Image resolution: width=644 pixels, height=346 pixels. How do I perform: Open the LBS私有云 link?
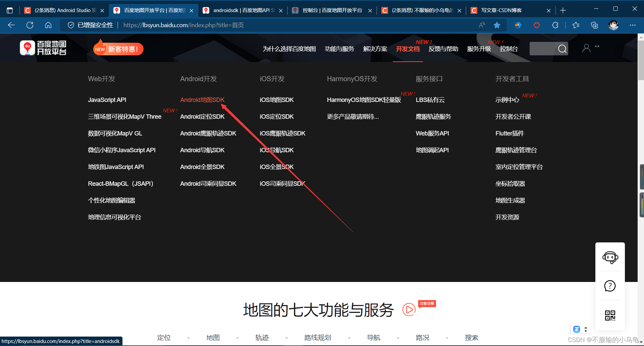[x=430, y=100]
